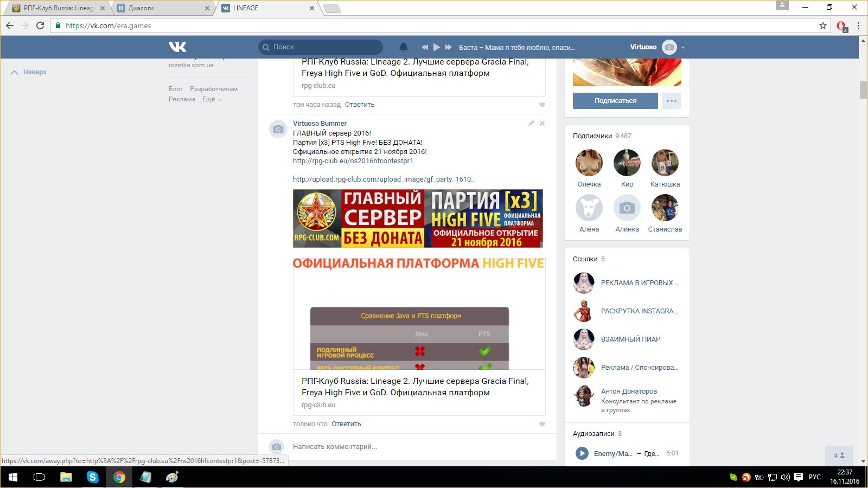The width and height of the screenshot is (868, 488).
Task: Play the header audio track
Action: point(436,47)
